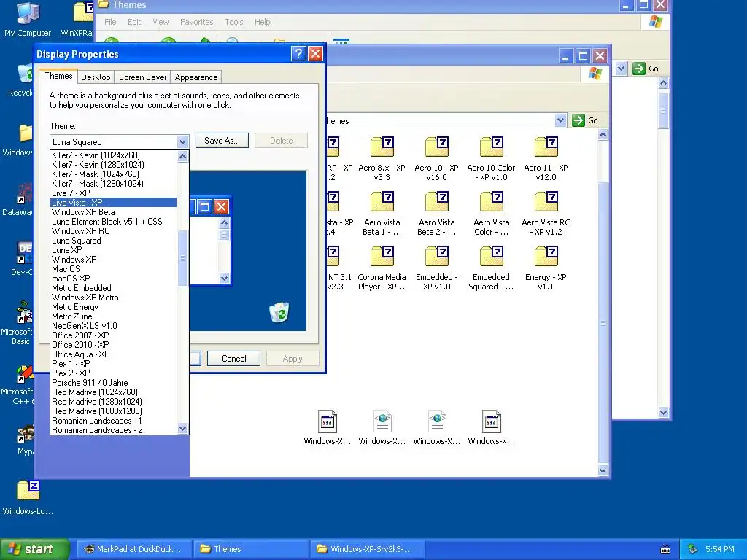Open the Favorites menu in Themes window
The image size is (747, 560).
tap(196, 22)
